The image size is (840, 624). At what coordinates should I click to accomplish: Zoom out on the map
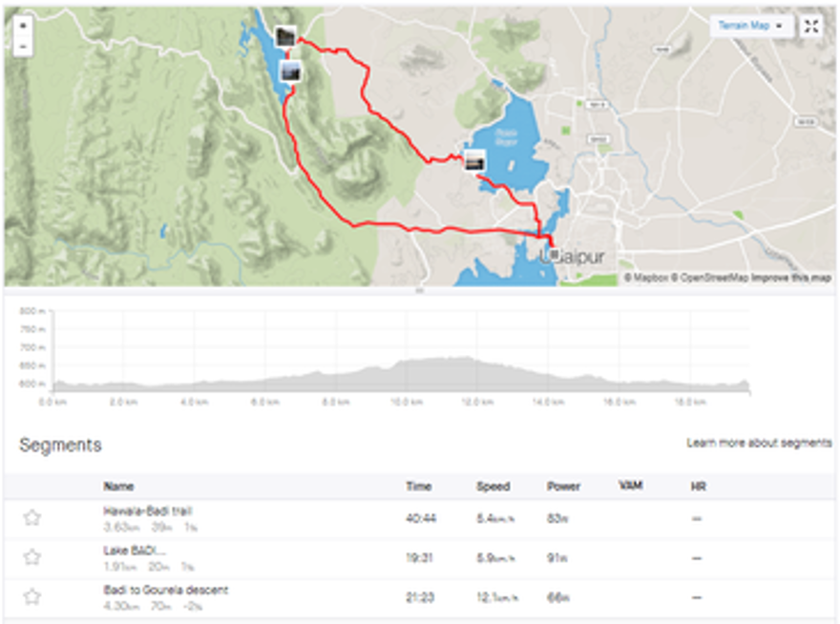point(22,45)
